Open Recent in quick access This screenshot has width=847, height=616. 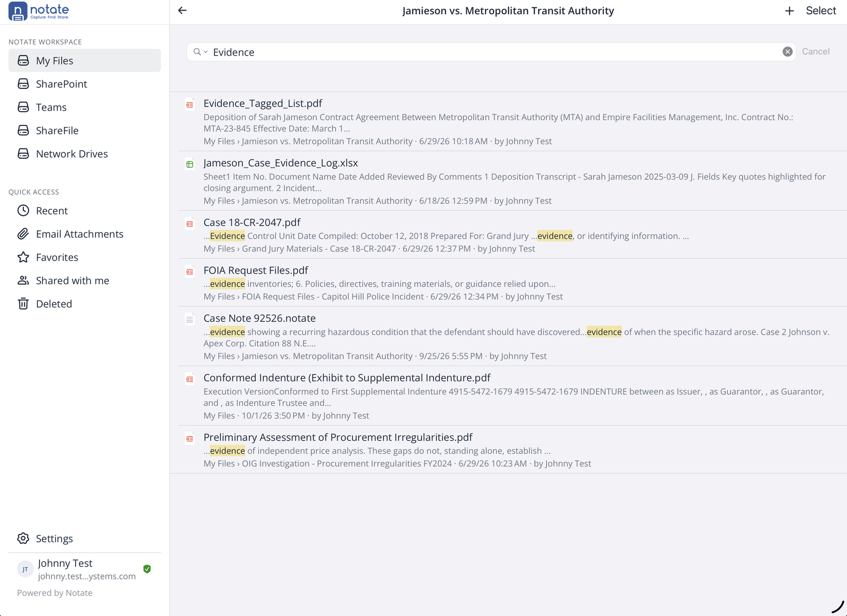[85, 211]
